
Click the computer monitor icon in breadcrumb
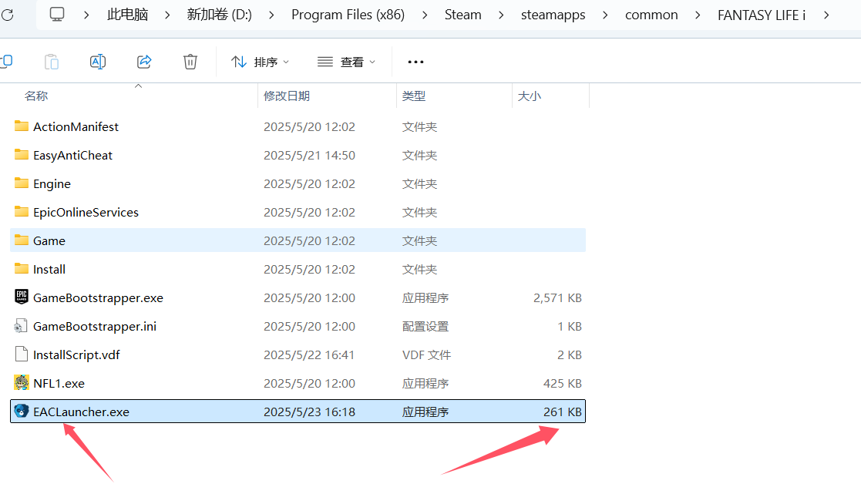click(x=57, y=15)
